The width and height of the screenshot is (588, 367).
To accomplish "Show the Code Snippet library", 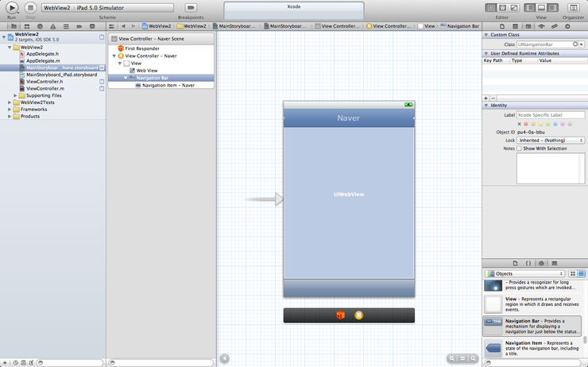I will pyautogui.click(x=528, y=263).
